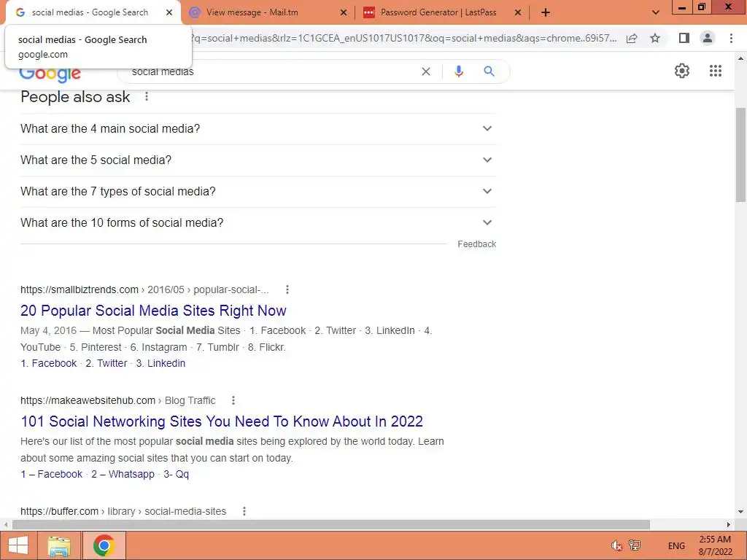Expand 'What are the 7 types of social media?'
The height and width of the screenshot is (560, 747).
[x=258, y=192]
